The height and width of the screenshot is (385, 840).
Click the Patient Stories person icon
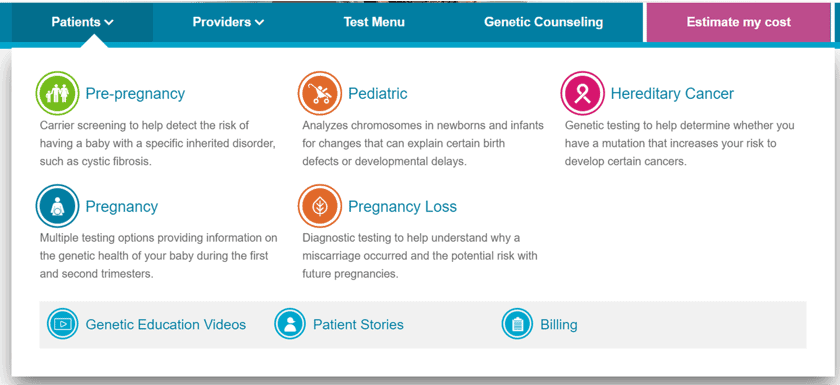pos(290,324)
